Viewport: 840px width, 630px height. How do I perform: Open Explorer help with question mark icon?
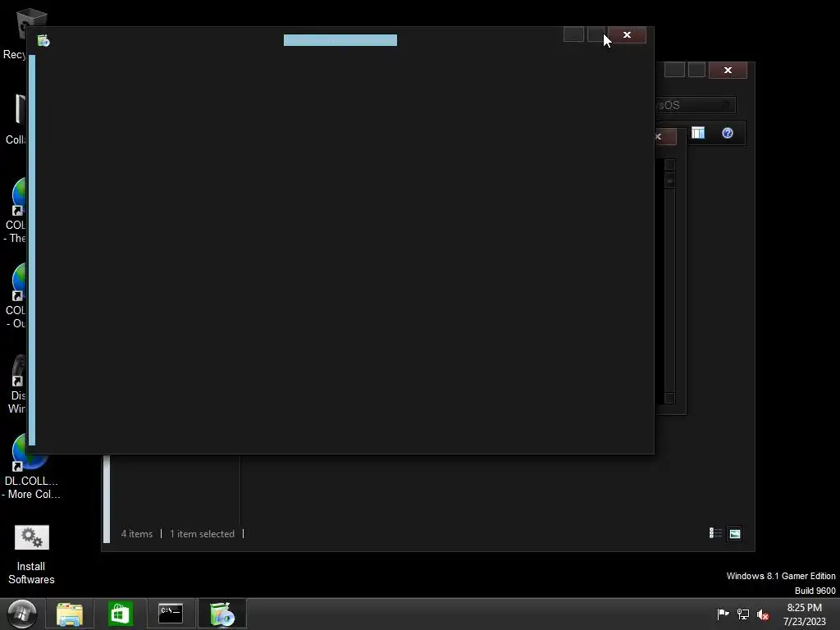[x=728, y=133]
